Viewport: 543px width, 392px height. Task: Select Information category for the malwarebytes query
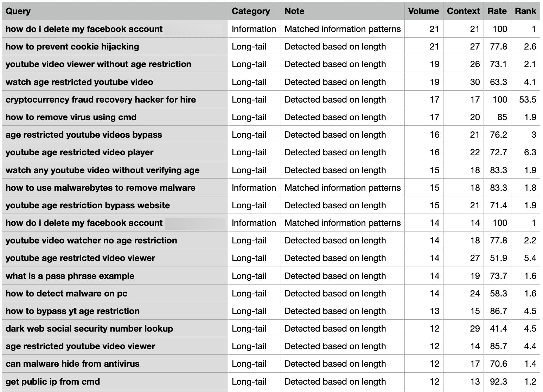tap(254, 188)
